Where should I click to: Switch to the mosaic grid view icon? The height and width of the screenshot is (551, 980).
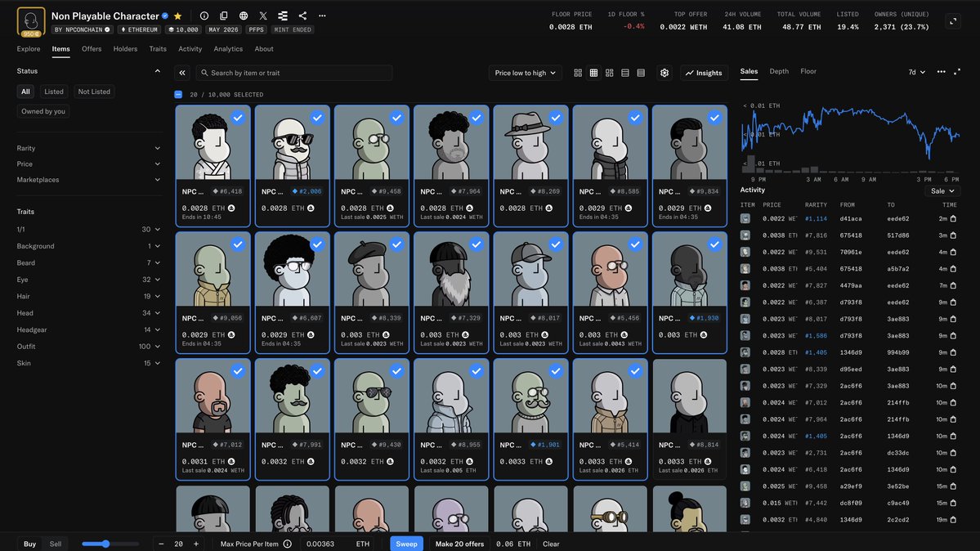(610, 74)
